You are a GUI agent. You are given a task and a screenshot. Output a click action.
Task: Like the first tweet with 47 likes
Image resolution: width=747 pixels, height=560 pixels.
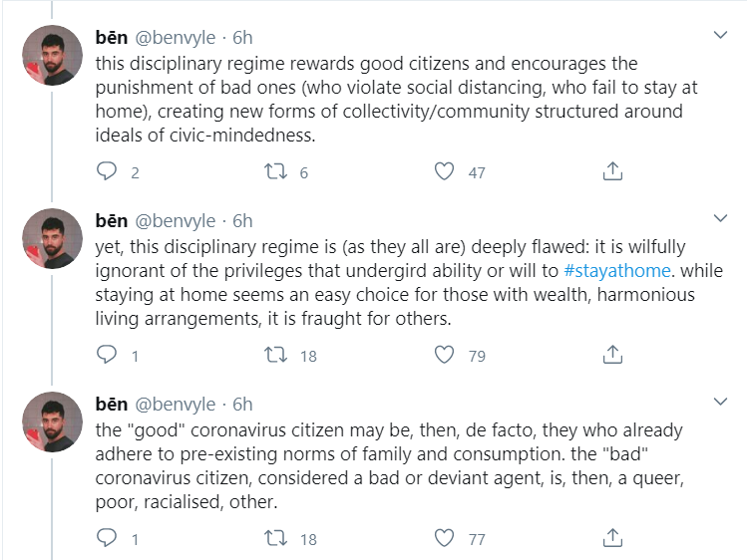click(x=445, y=171)
